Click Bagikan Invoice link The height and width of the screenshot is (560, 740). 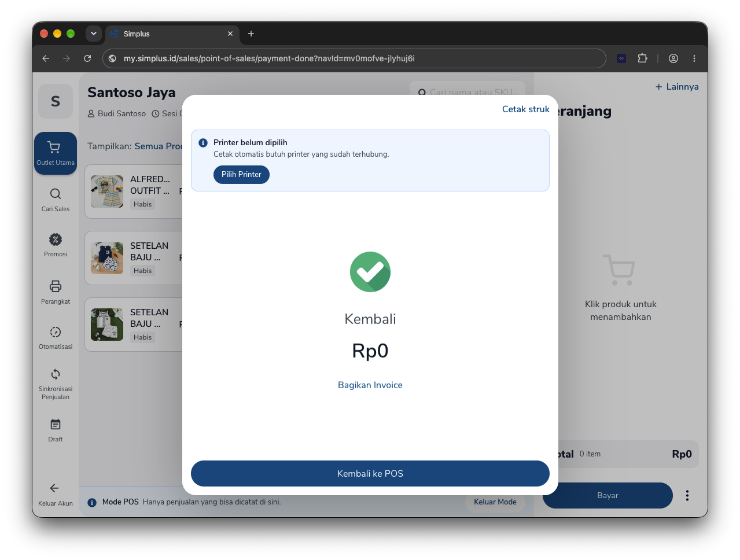(370, 385)
